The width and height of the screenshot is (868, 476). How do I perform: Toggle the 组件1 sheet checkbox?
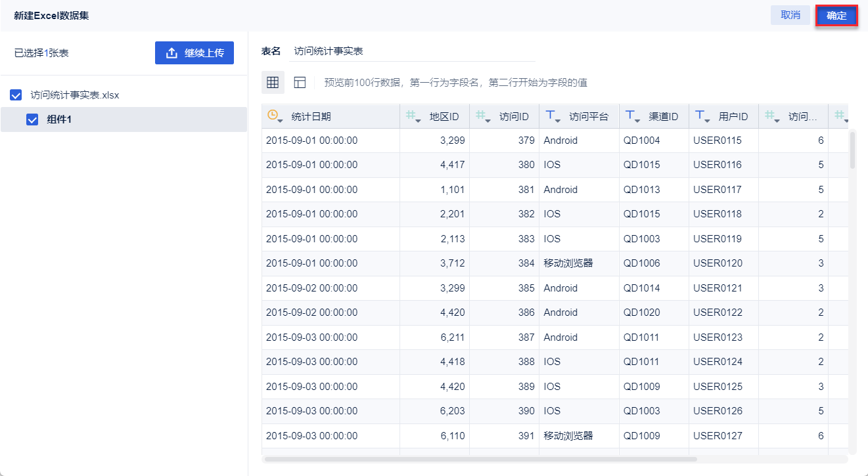click(32, 119)
